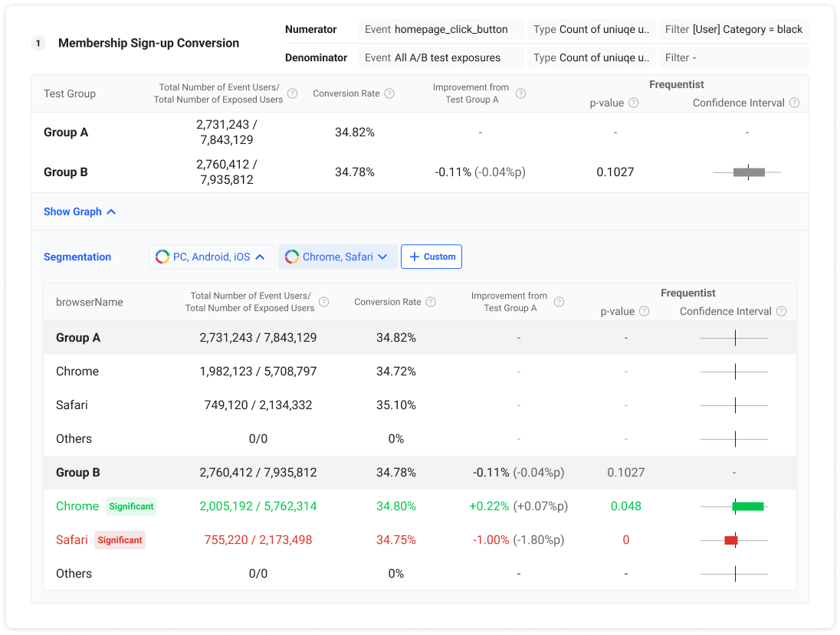
Task: Click the Segmentation label
Action: (x=77, y=257)
